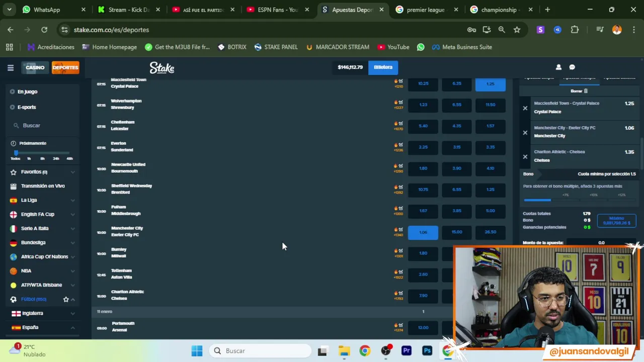Select Leicester 1.57 away win odds

pos(490,126)
